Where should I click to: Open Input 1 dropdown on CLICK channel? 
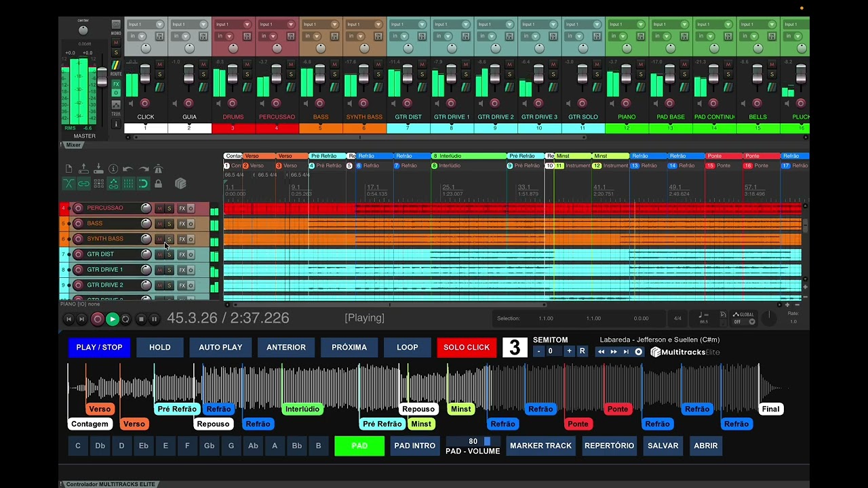[x=146, y=24]
